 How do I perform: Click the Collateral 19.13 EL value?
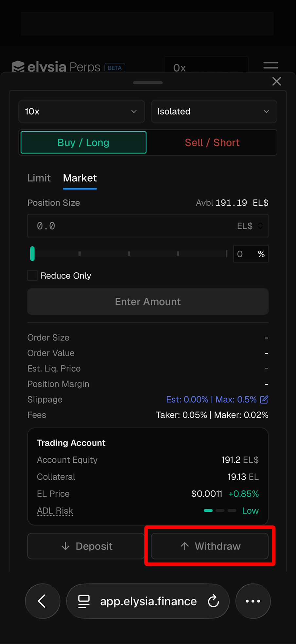pyautogui.click(x=243, y=477)
